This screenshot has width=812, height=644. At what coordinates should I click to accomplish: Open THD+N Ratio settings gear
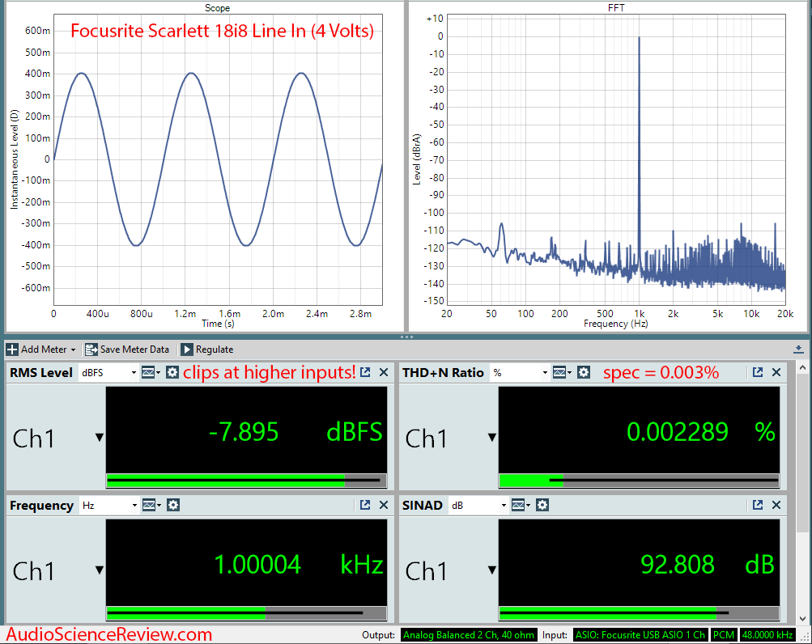click(x=584, y=372)
